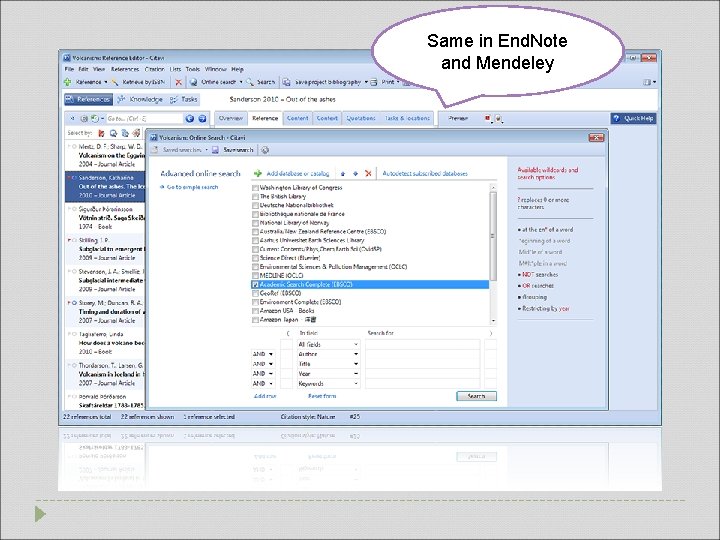Viewport: 720px width, 540px height.
Task: Open the All fields dropdown
Action: [356, 344]
